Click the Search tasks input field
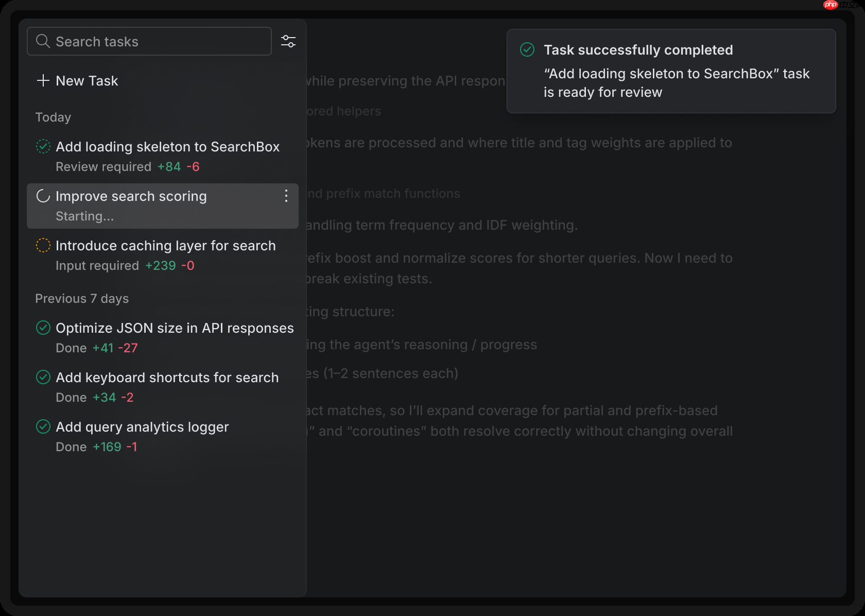Viewport: 865px width, 616px height. pos(149,41)
